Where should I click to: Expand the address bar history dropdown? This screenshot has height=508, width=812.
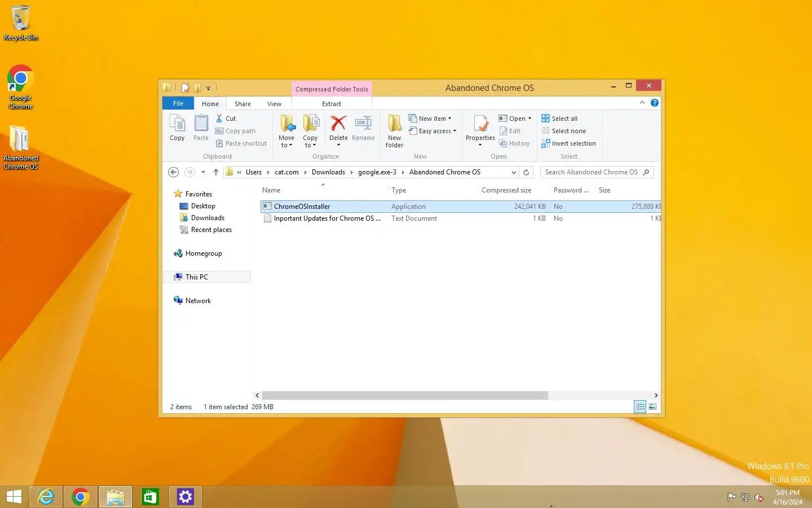[514, 172]
